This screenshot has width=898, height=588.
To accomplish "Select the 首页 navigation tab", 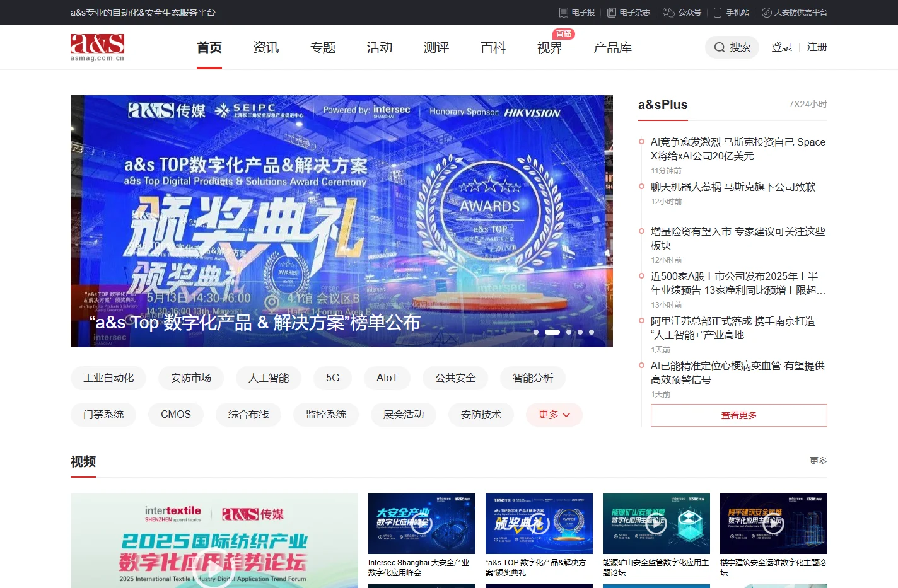I will (209, 47).
